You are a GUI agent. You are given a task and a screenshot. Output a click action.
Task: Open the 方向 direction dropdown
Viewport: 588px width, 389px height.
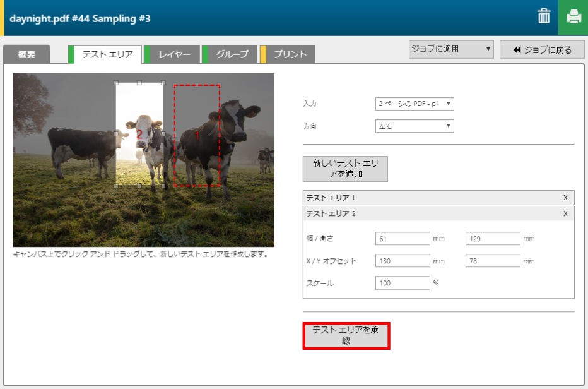tap(414, 126)
